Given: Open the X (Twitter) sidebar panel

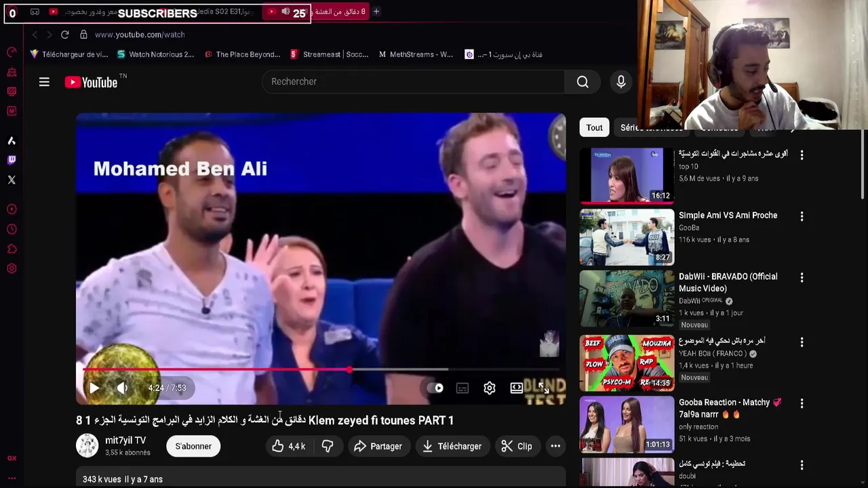Looking at the screenshot, I should [x=12, y=180].
